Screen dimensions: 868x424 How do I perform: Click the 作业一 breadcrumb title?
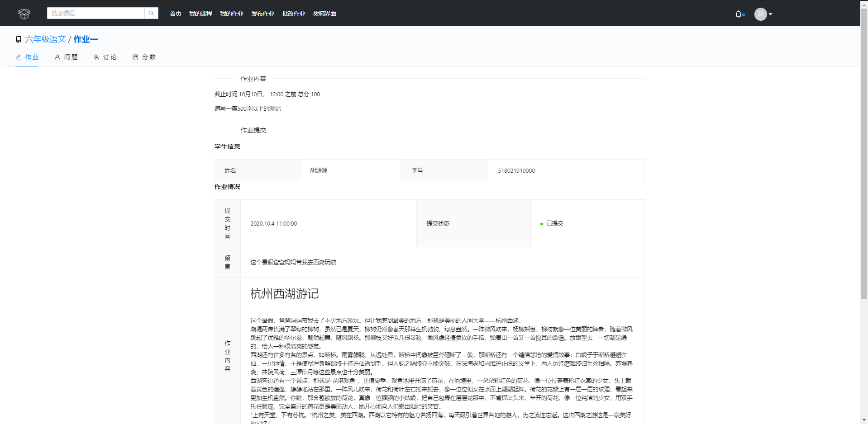point(86,39)
